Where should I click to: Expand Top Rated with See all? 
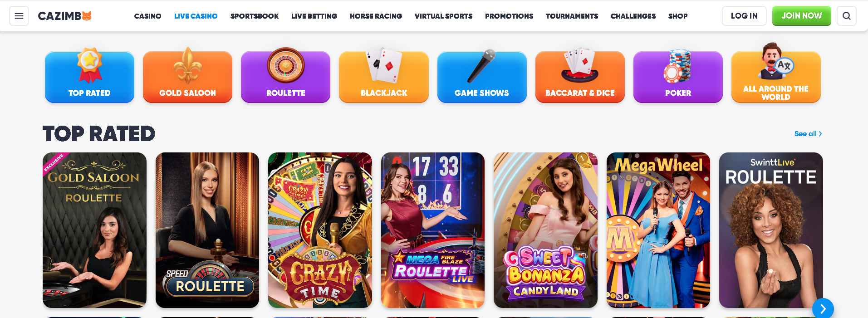tap(808, 134)
